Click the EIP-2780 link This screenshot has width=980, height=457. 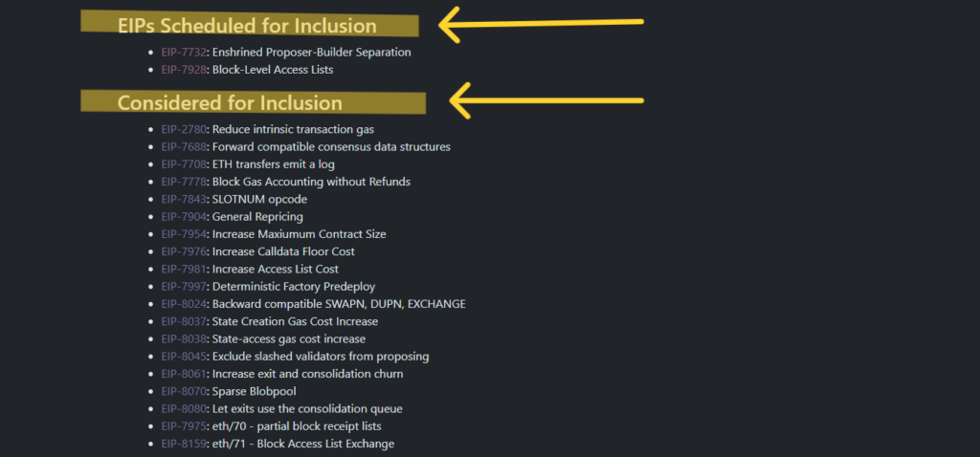pos(183,129)
